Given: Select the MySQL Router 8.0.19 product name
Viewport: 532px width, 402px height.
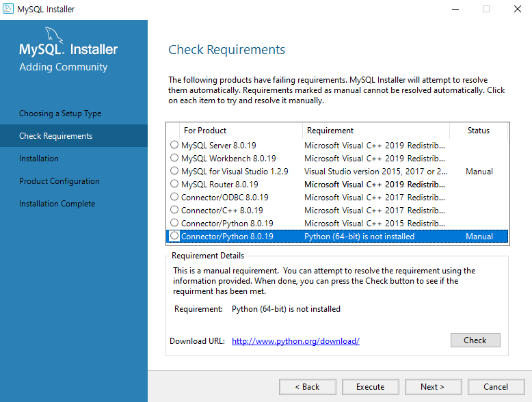Looking at the screenshot, I should (x=220, y=185).
